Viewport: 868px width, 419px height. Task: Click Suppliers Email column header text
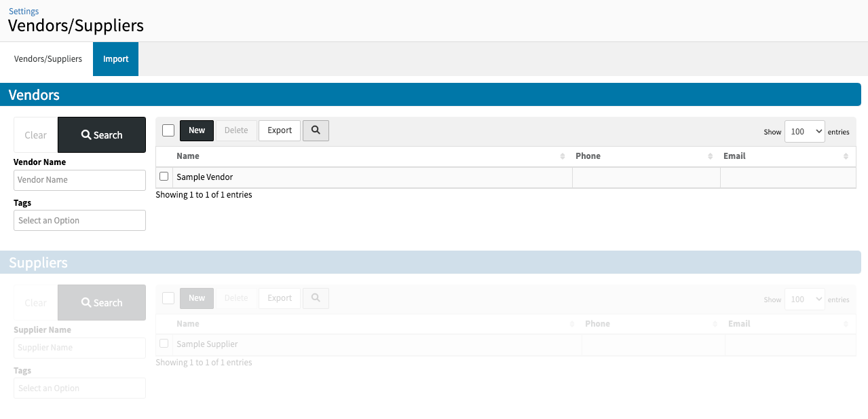(x=739, y=324)
